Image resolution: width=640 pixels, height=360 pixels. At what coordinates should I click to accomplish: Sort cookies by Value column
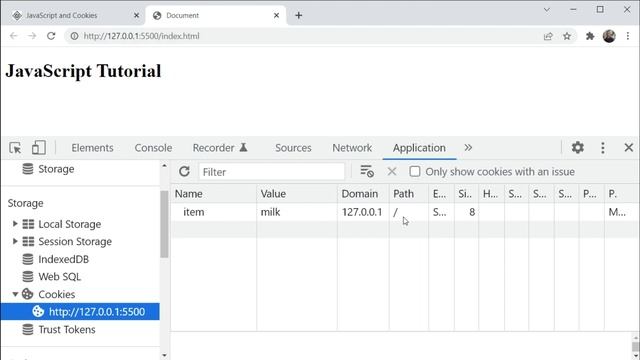tap(297, 193)
